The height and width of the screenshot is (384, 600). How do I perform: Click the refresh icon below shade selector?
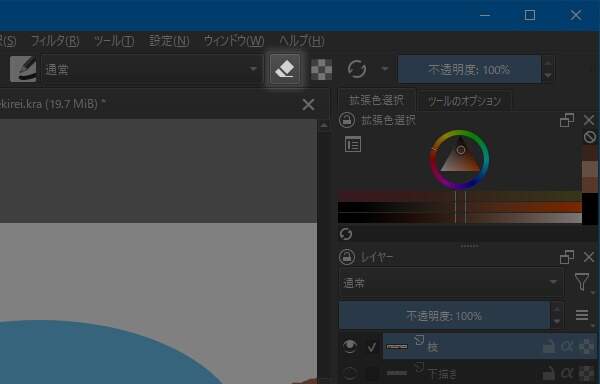[x=346, y=234]
